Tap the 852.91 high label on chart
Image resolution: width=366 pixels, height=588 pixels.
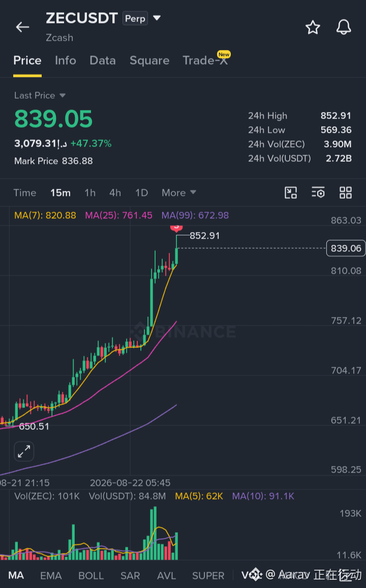(204, 236)
